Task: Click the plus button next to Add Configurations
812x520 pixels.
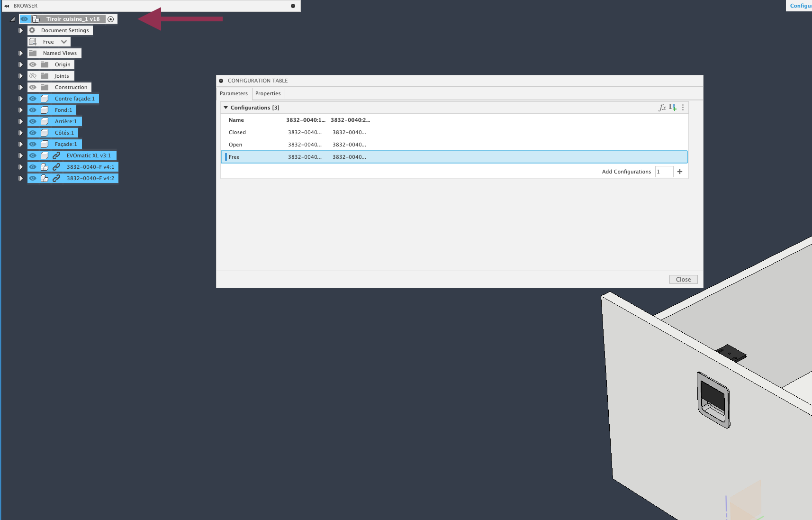Action: click(680, 172)
